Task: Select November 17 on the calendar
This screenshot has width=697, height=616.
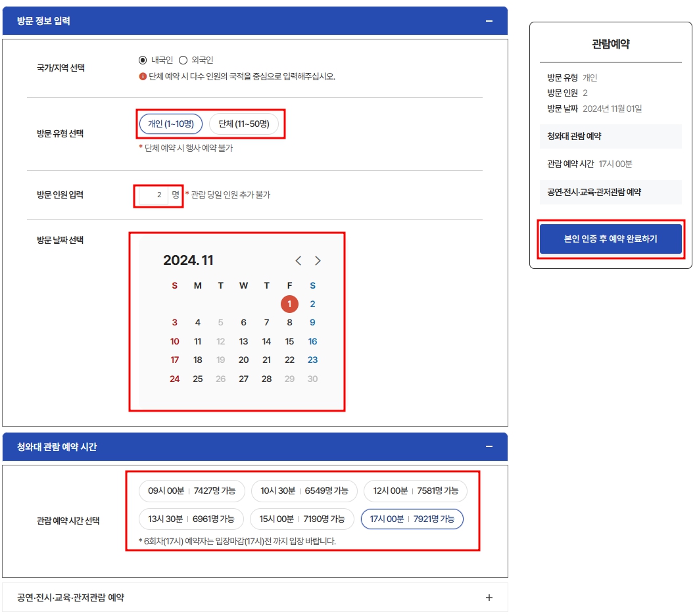Action: (x=175, y=360)
